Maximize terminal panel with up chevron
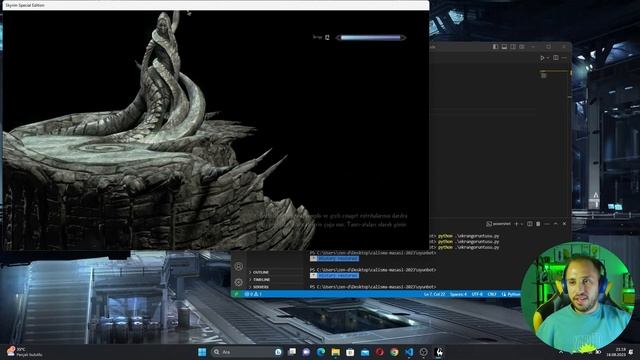 point(556,224)
